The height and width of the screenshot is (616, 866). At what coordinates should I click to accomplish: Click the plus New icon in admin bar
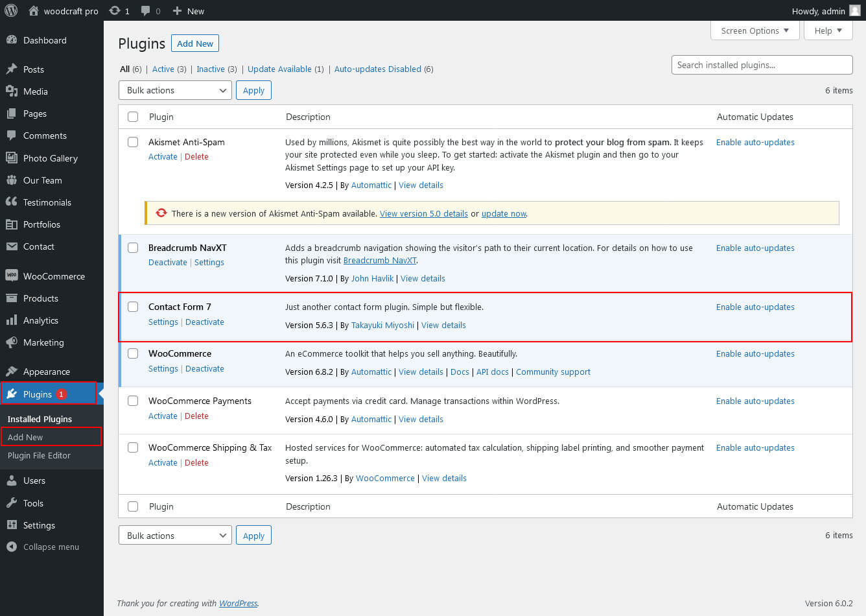[177, 10]
